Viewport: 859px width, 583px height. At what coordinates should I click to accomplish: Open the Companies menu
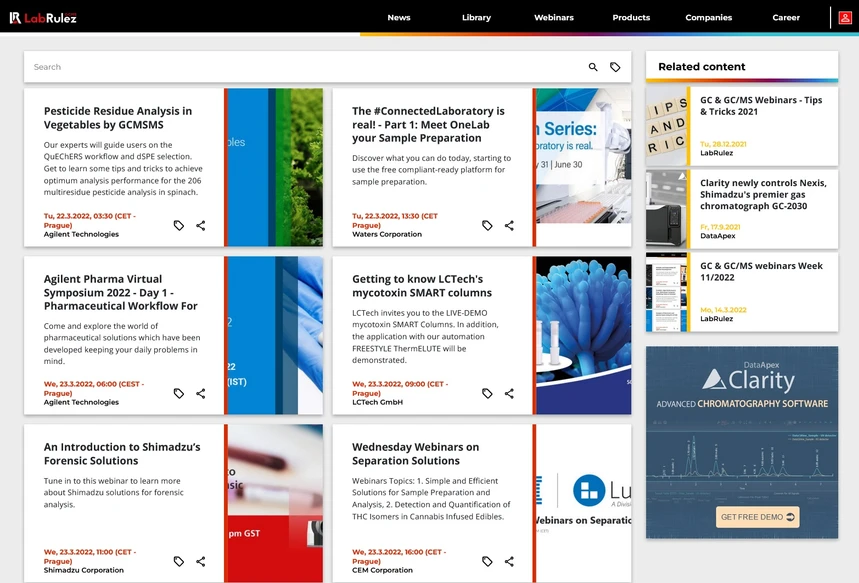click(708, 18)
